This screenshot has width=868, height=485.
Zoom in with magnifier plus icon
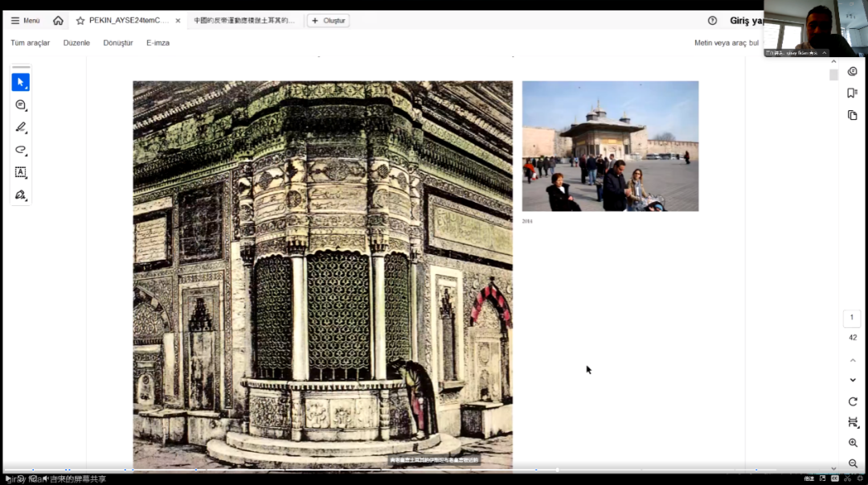853,443
